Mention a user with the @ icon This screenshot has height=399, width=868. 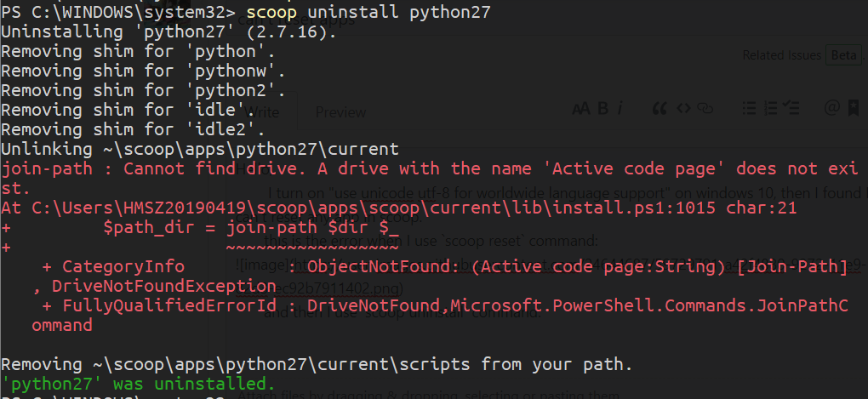click(832, 107)
